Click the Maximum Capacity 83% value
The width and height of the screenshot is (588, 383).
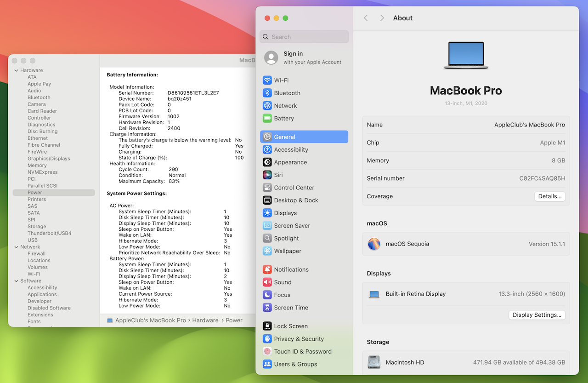pos(174,181)
